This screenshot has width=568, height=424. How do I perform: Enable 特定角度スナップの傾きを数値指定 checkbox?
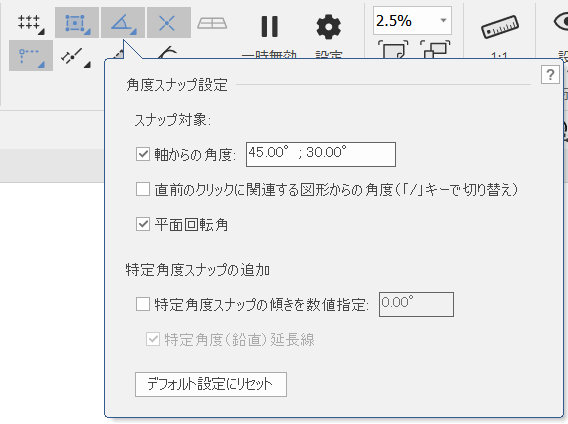[x=143, y=304]
